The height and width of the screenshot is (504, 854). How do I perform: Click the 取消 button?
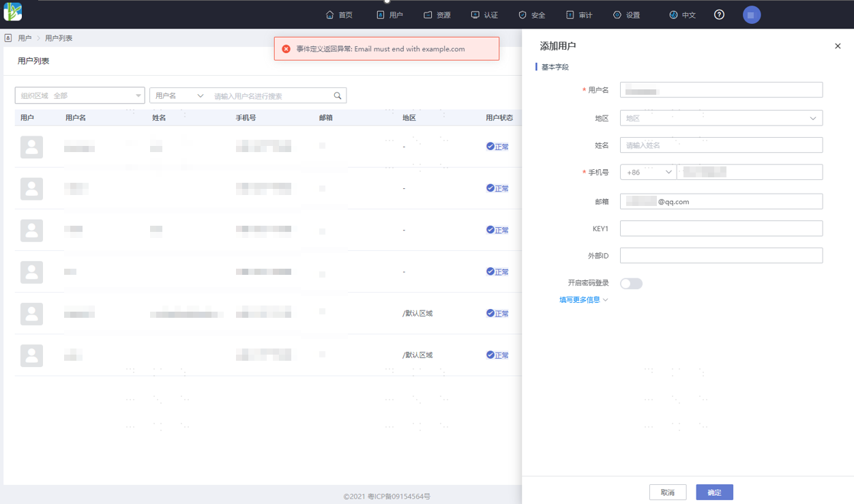click(x=668, y=492)
